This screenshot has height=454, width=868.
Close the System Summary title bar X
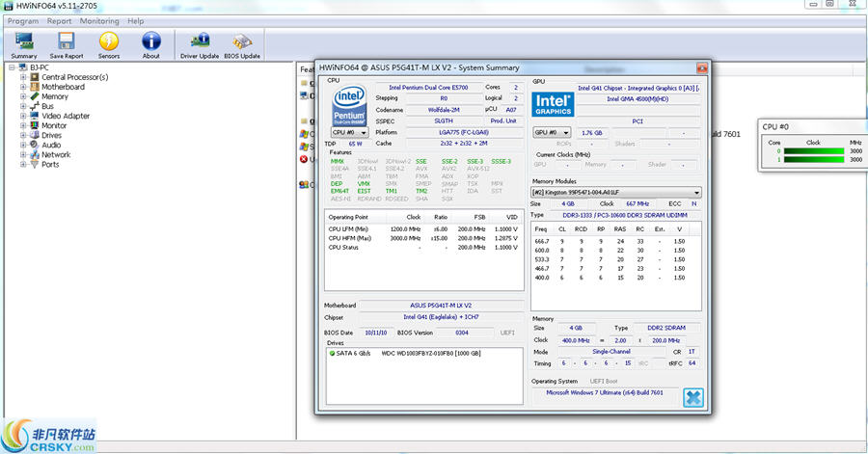(702, 68)
